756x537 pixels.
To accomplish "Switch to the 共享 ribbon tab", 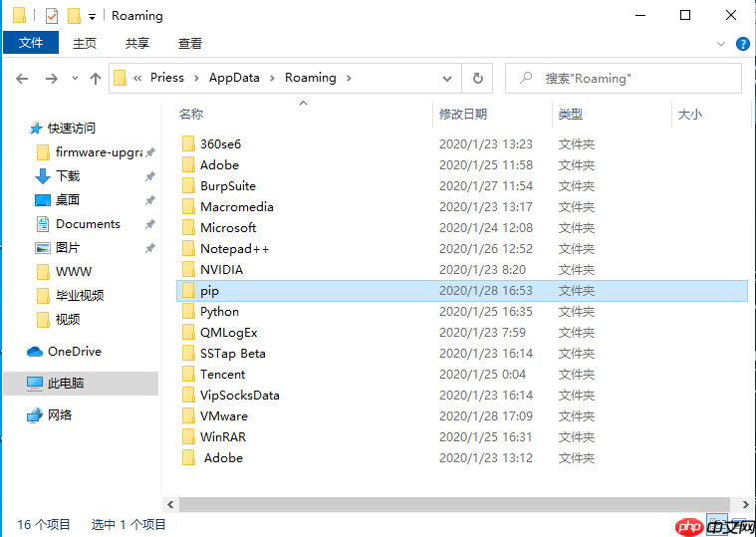I will tap(136, 44).
